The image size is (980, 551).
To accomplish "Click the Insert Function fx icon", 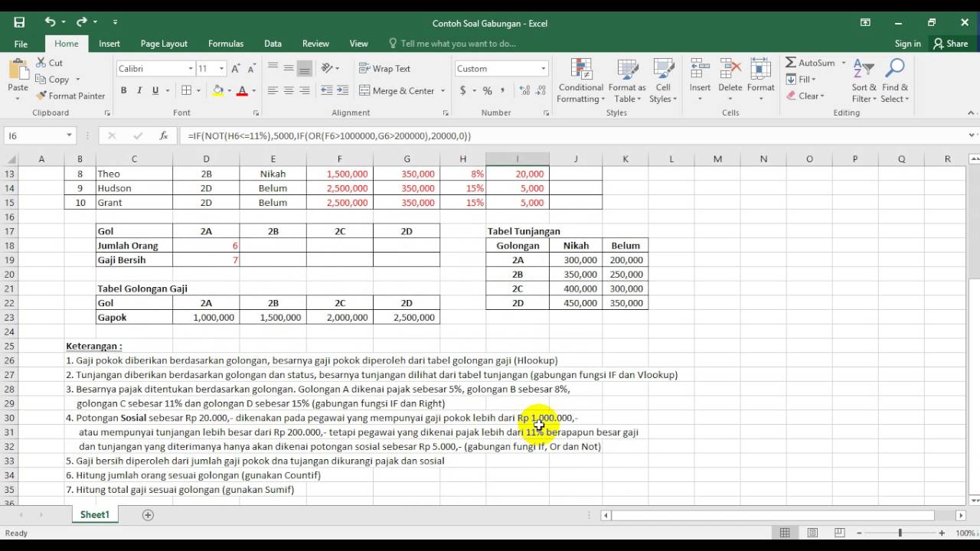I will coord(164,135).
